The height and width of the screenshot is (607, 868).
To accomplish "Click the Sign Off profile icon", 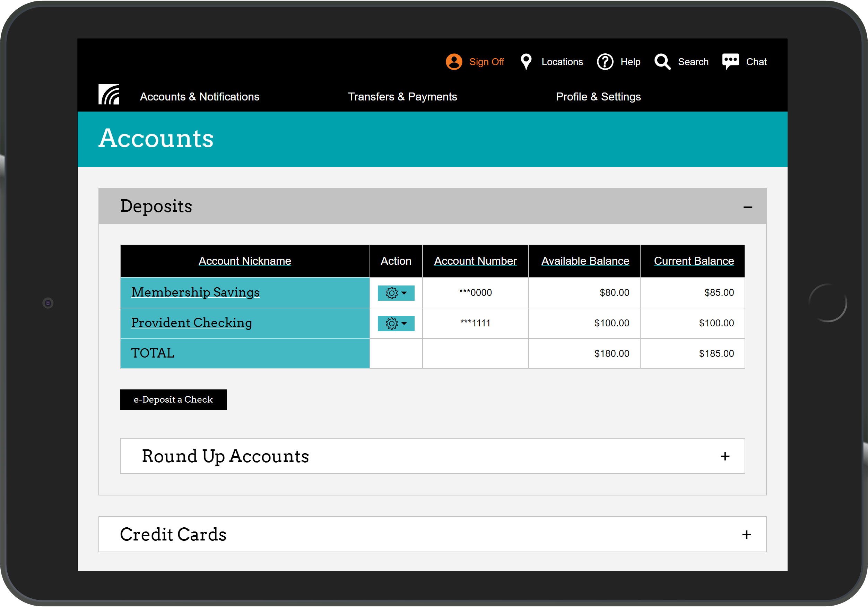I will click(454, 62).
